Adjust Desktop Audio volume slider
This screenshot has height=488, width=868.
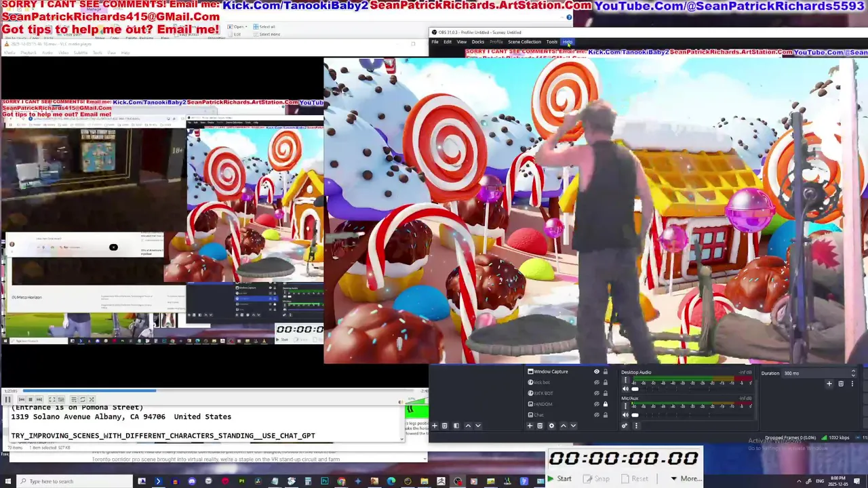(692, 389)
